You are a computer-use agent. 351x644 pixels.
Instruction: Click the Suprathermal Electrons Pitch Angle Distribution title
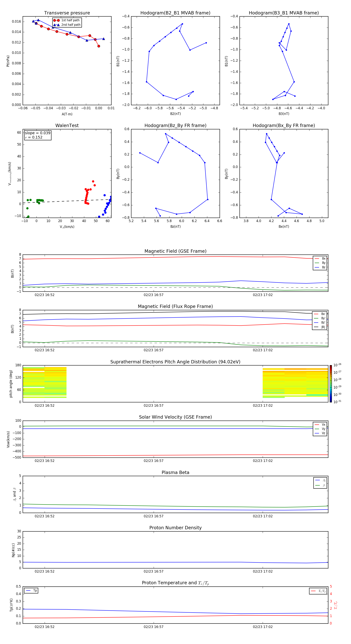(175, 362)
